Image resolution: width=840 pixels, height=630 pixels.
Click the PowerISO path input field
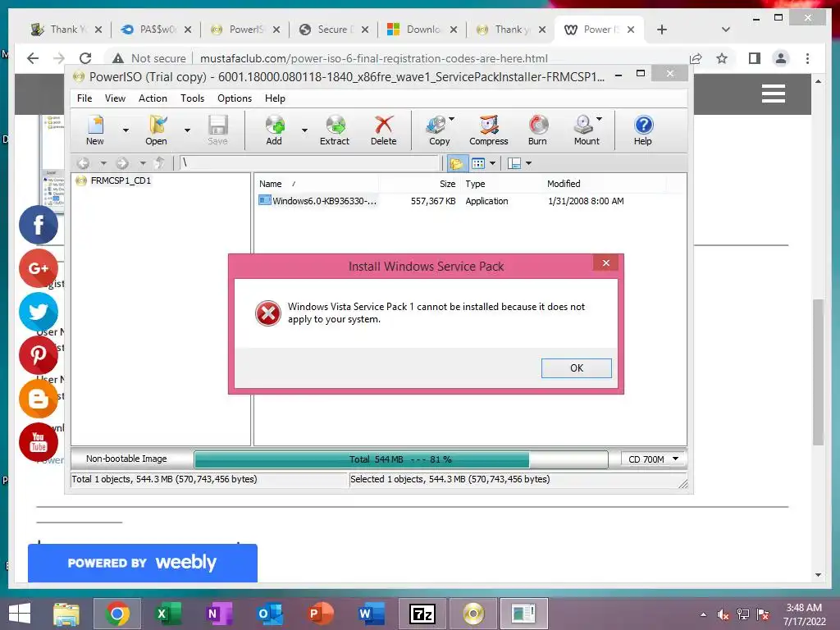pos(309,163)
